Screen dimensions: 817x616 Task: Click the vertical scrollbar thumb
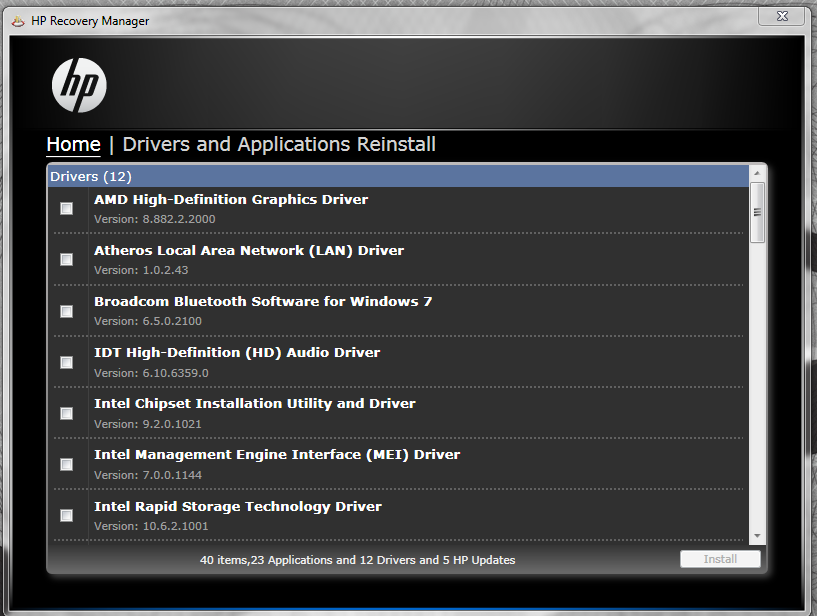pos(758,212)
